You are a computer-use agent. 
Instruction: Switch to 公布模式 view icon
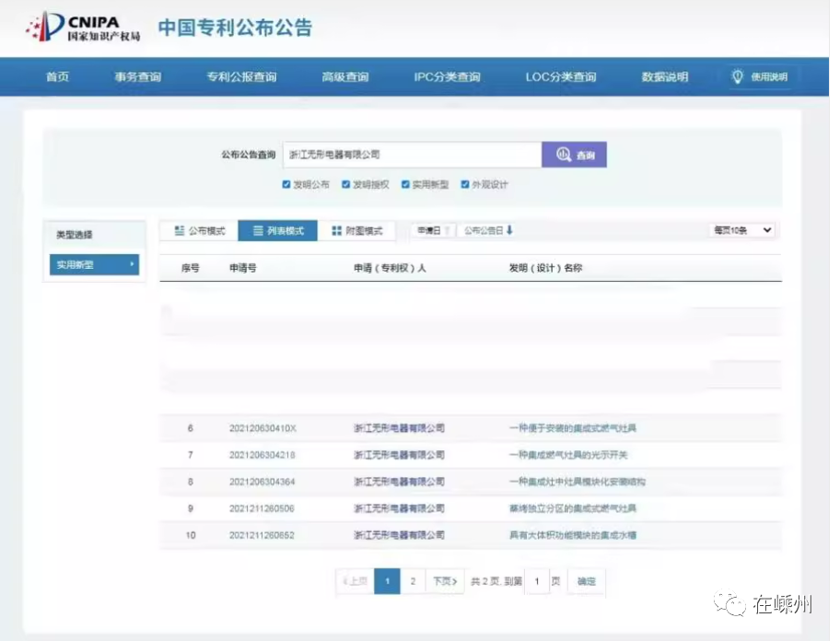(x=180, y=231)
